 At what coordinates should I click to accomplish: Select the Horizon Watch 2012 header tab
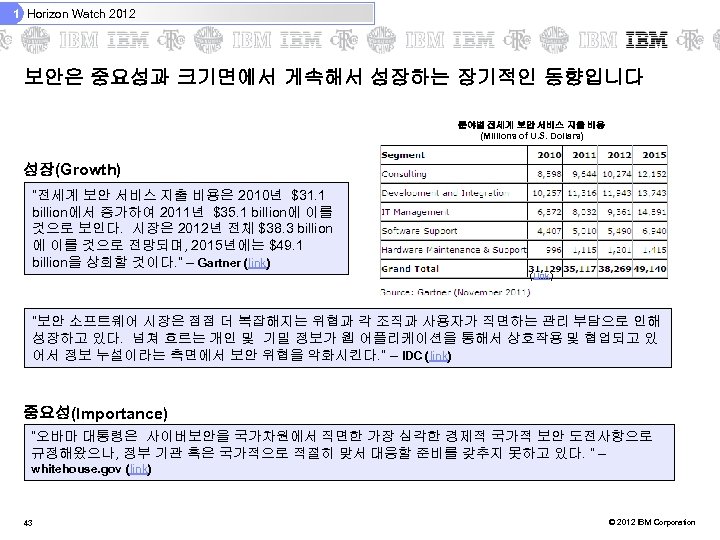pos(187,14)
